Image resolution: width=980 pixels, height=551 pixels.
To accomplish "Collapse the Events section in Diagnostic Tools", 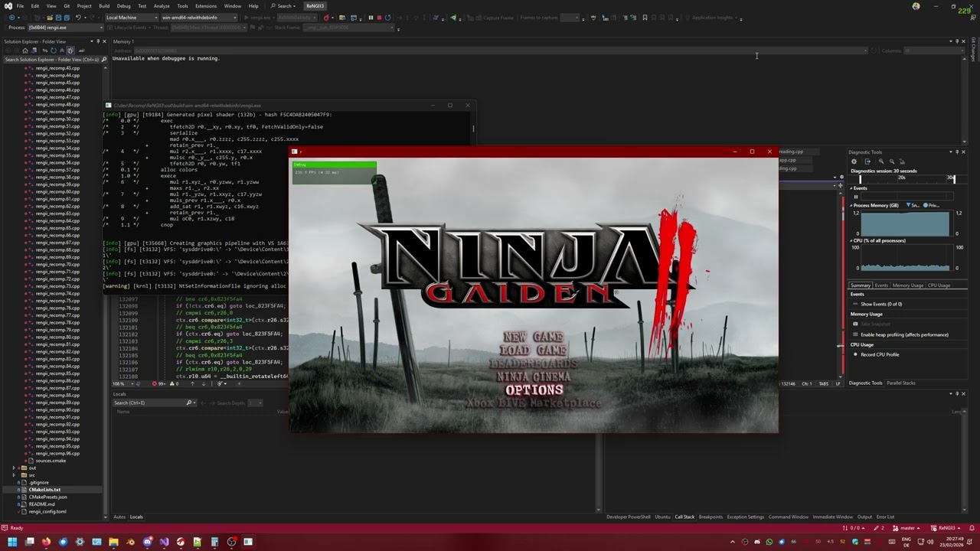I will tap(851, 188).
